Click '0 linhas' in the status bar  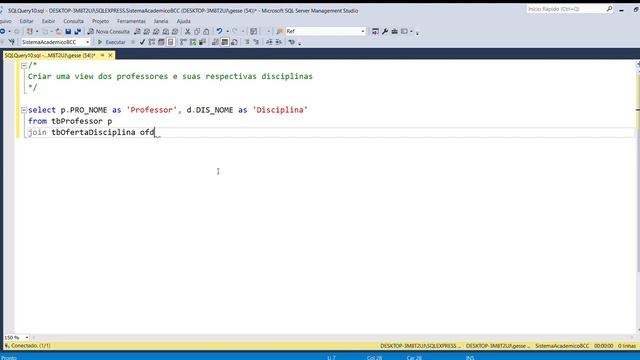click(x=627, y=346)
